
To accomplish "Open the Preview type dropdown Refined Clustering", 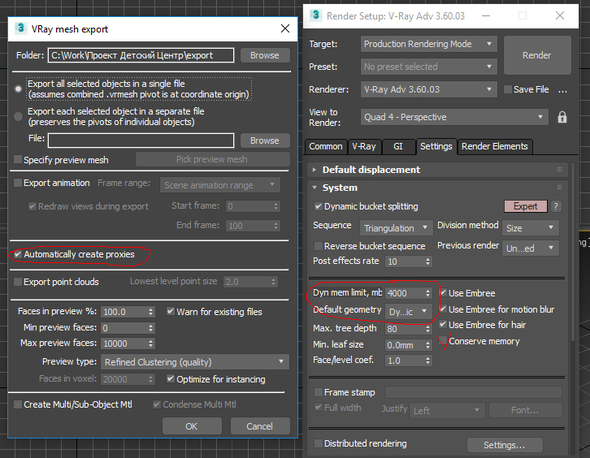I will pyautogui.click(x=195, y=362).
